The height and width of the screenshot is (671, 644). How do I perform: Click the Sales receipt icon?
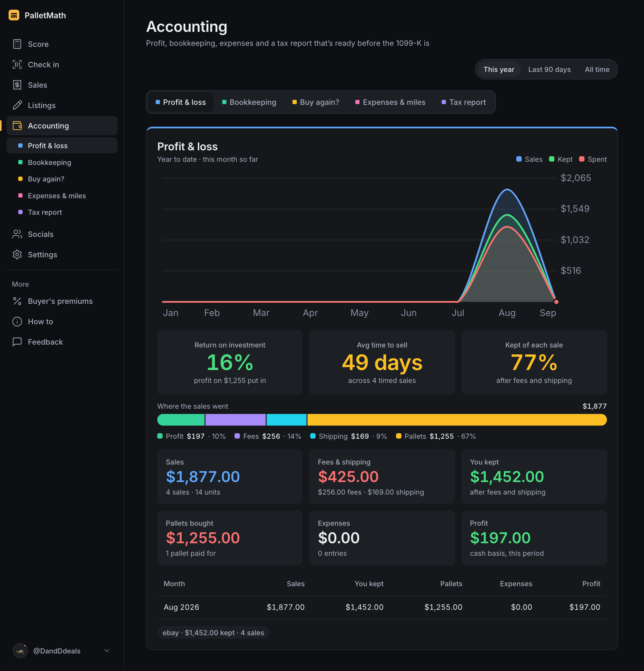(x=17, y=85)
